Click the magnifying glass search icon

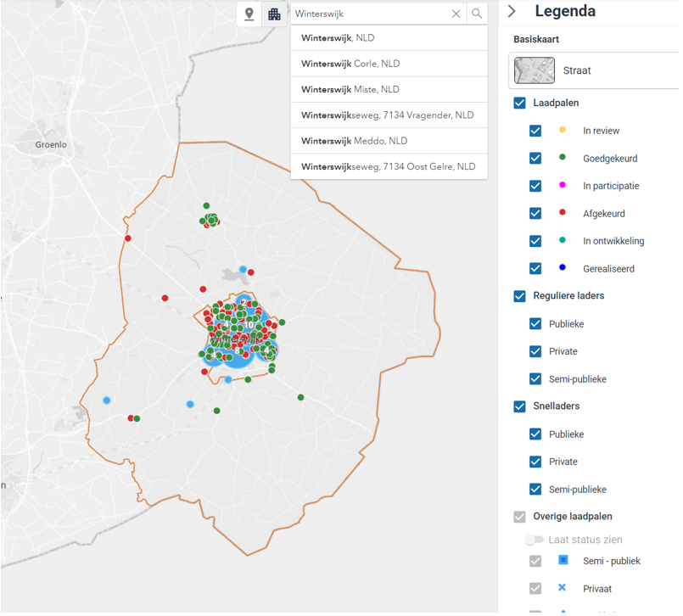pyautogui.click(x=477, y=14)
